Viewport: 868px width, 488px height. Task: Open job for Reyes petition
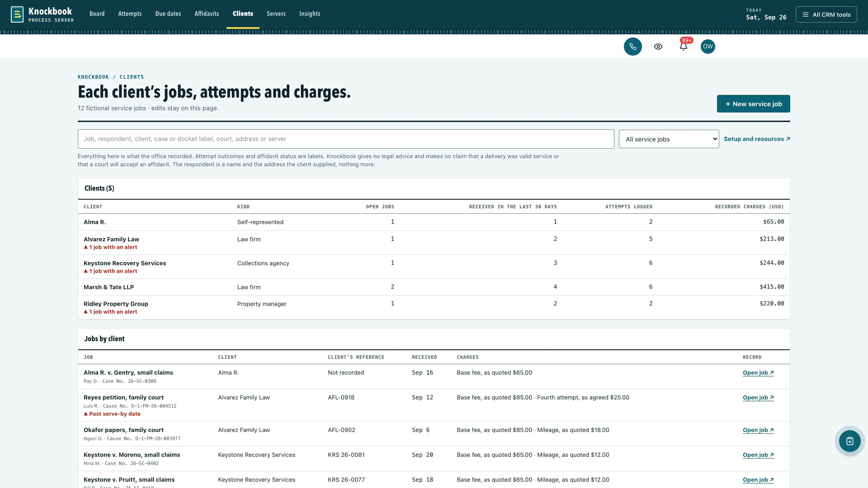[758, 397]
